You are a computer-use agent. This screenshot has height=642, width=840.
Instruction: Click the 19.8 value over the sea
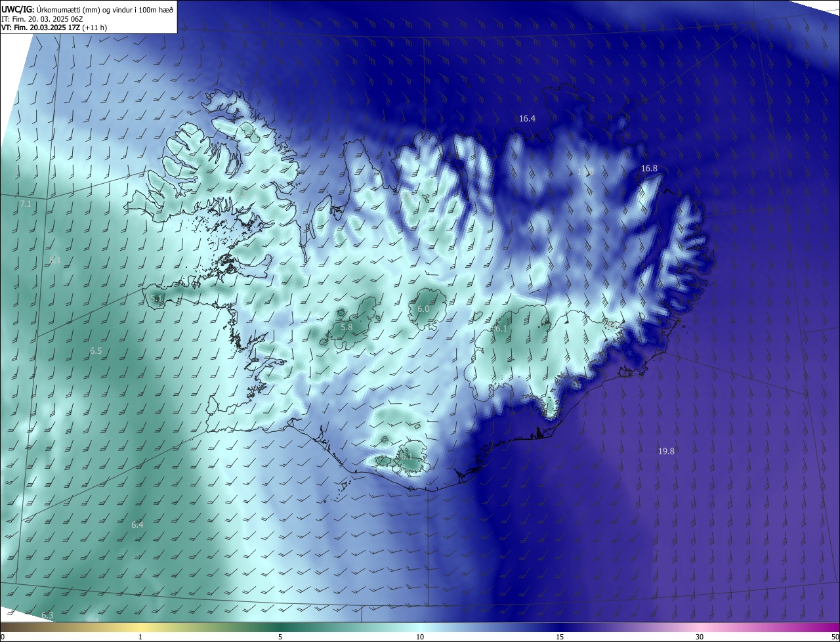(x=666, y=451)
